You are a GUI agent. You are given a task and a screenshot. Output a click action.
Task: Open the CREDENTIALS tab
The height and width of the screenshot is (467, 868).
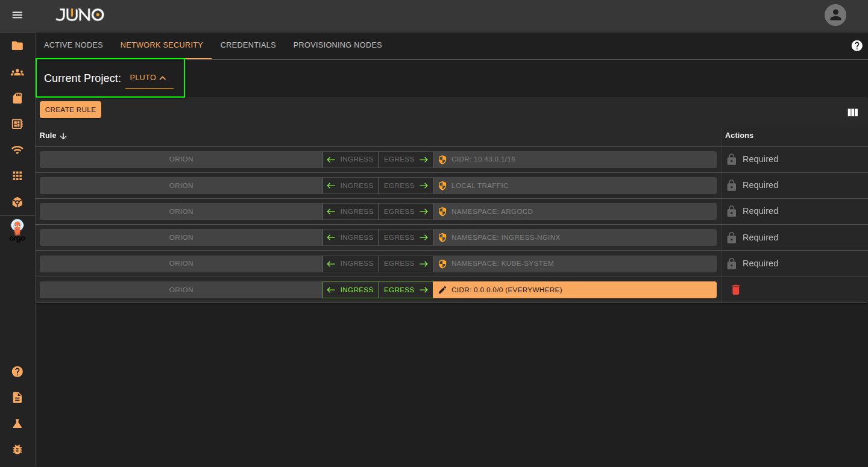(x=248, y=45)
